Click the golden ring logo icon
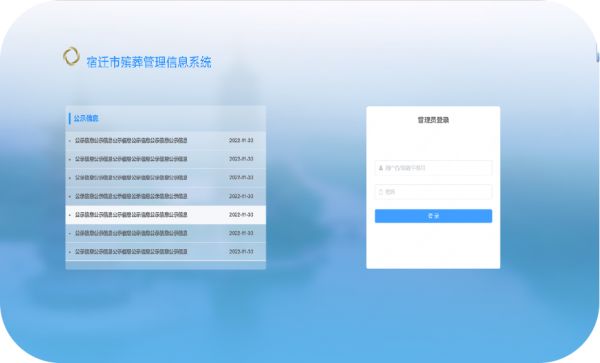The width and height of the screenshot is (600, 363). [71, 56]
